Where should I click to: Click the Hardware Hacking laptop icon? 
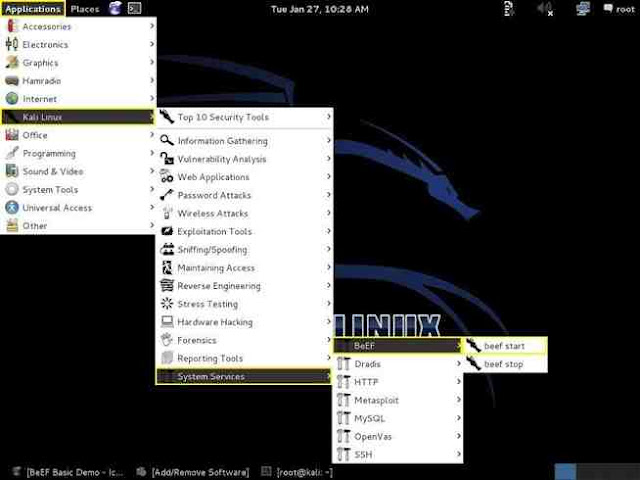coord(167,322)
